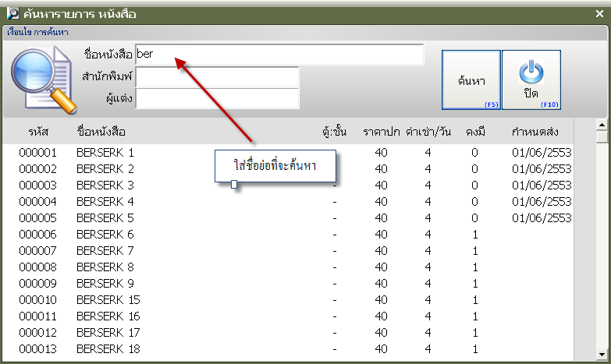
Task: Click the title bar search window icon
Action: pos(12,13)
